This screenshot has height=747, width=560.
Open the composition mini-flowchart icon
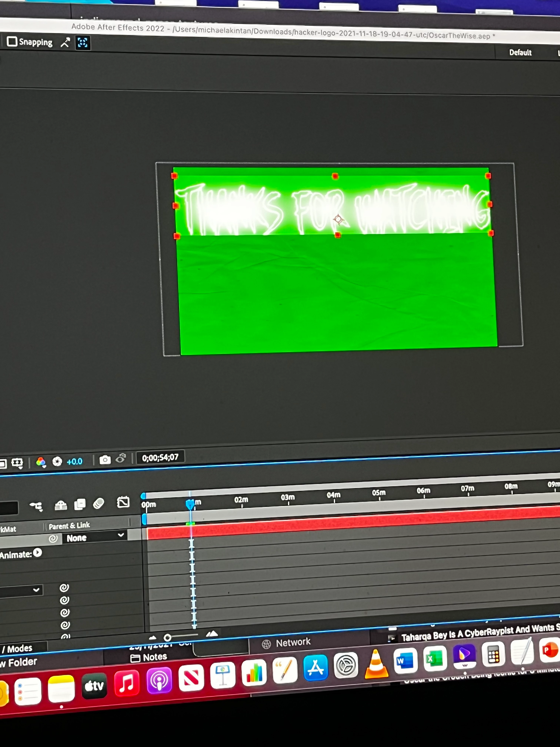tap(36, 507)
